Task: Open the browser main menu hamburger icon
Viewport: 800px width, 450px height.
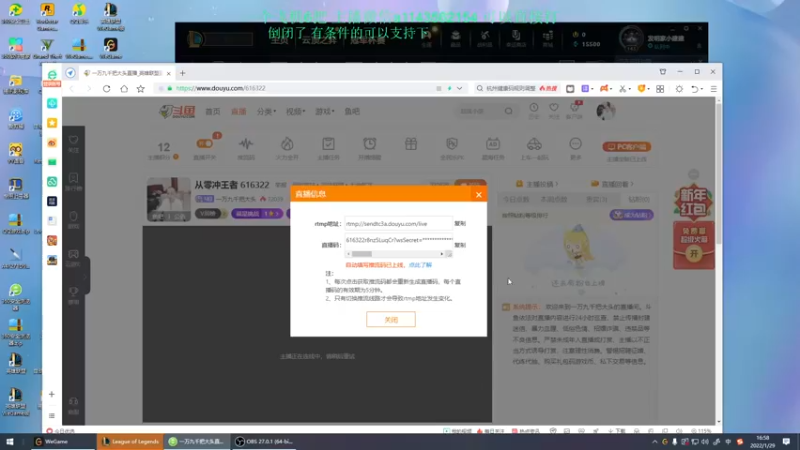Action: pos(713,89)
